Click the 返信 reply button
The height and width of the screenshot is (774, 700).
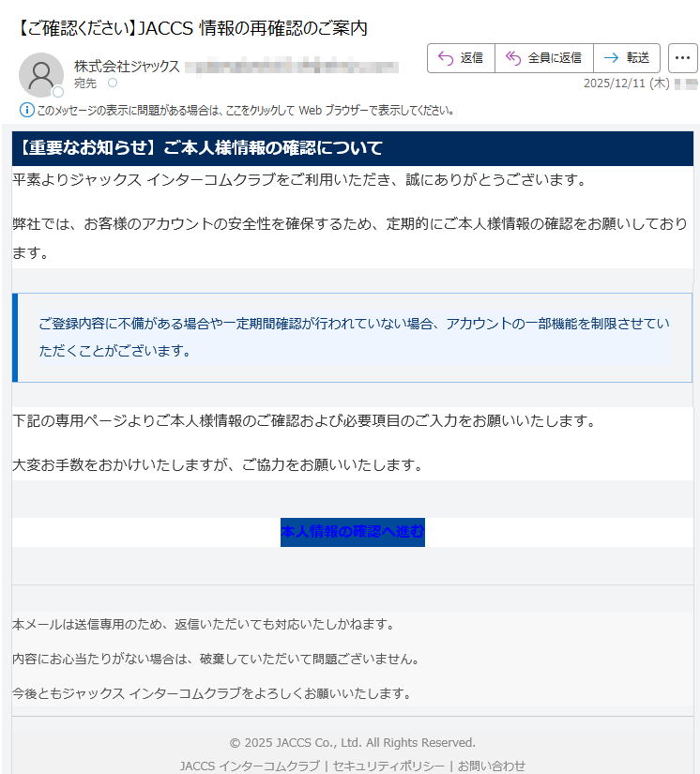[461, 58]
